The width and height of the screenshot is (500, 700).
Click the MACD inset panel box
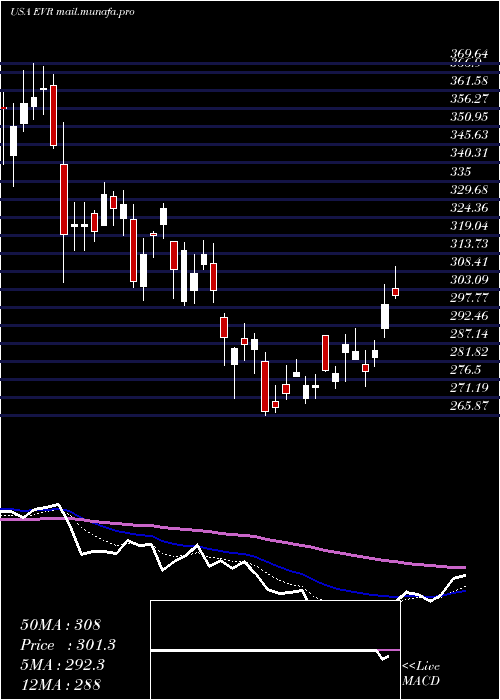(x=275, y=650)
